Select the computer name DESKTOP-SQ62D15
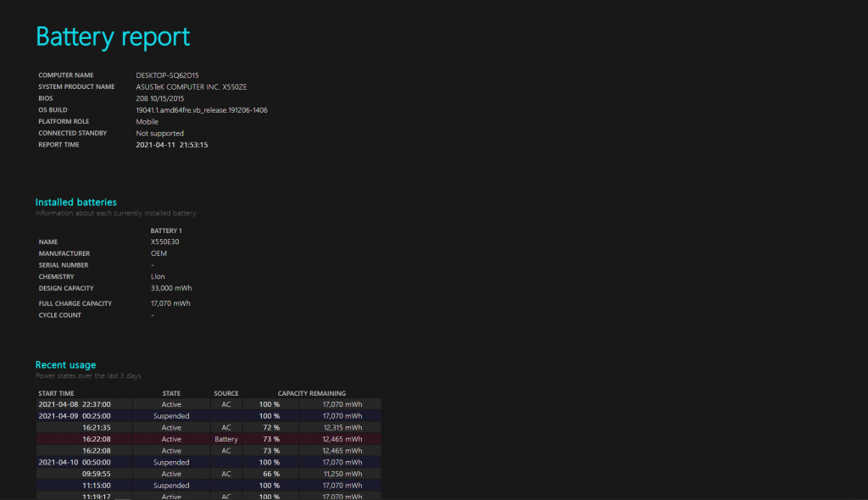This screenshot has height=500, width=868. (x=167, y=75)
